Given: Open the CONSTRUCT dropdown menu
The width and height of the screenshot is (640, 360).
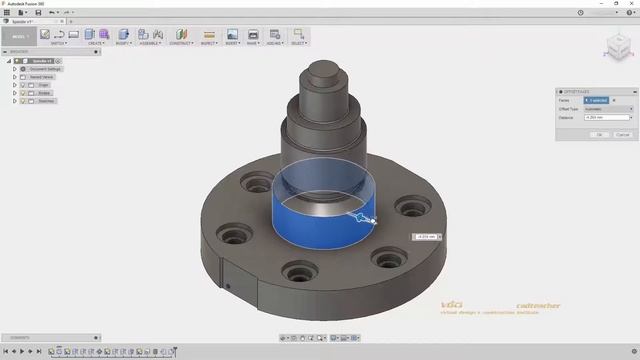Looking at the screenshot, I should pyautogui.click(x=182, y=43).
